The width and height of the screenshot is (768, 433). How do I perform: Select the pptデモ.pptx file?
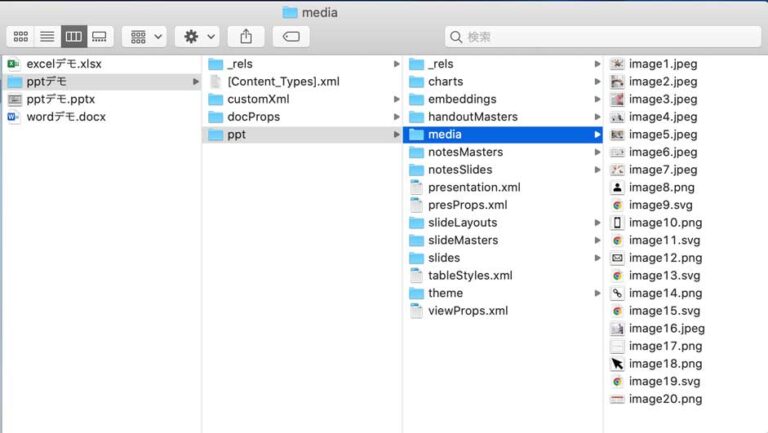coord(61,99)
